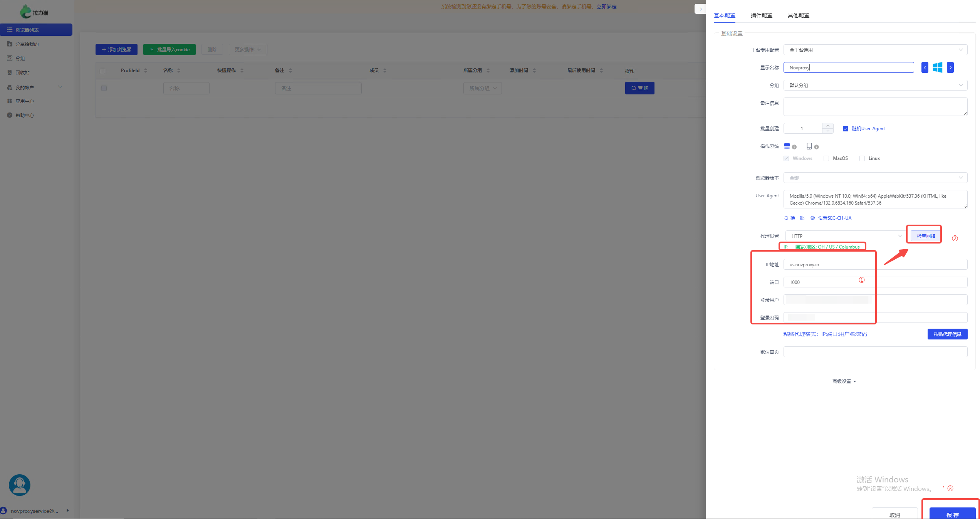
Task: Select the desktop computer OS icon
Action: pos(787,146)
